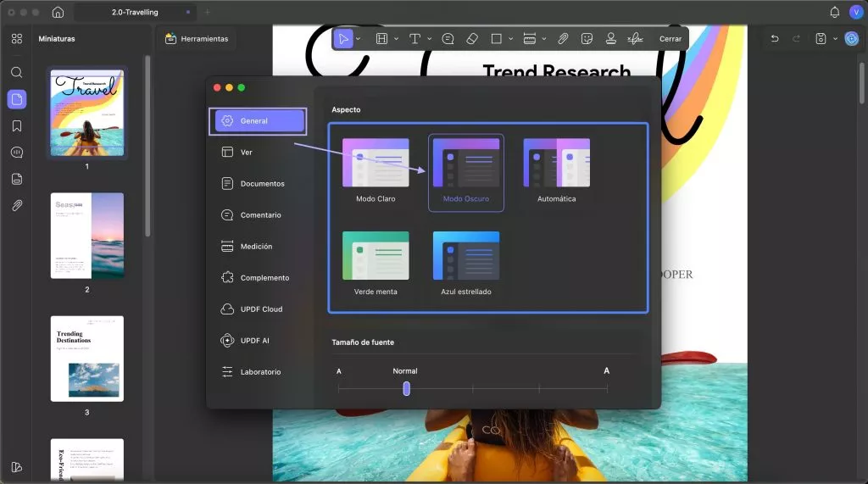Select the cursor pointer tool

(343, 39)
